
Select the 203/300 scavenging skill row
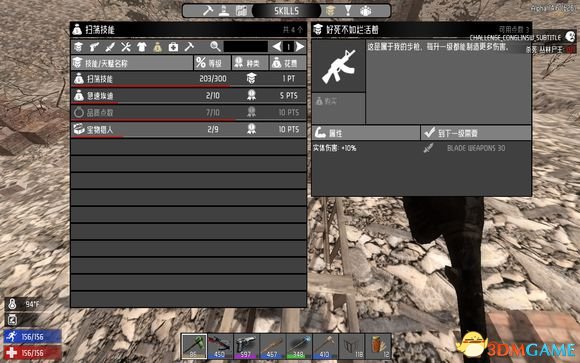click(x=189, y=79)
